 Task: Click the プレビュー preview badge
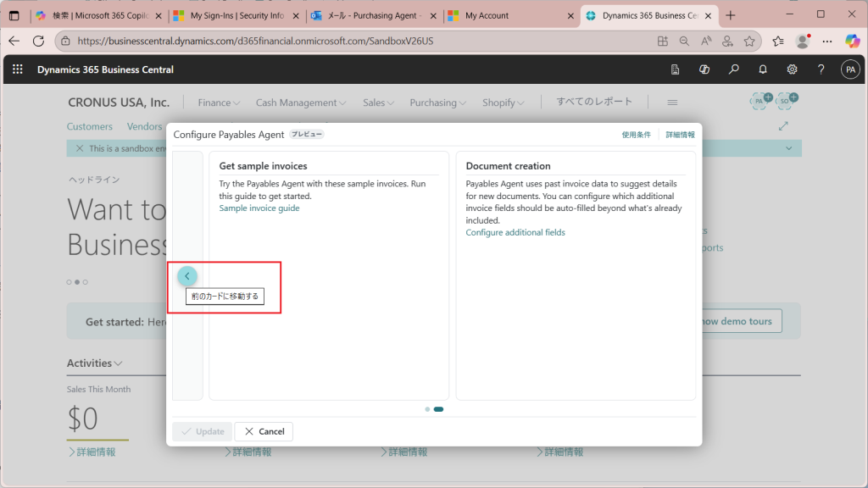(307, 134)
